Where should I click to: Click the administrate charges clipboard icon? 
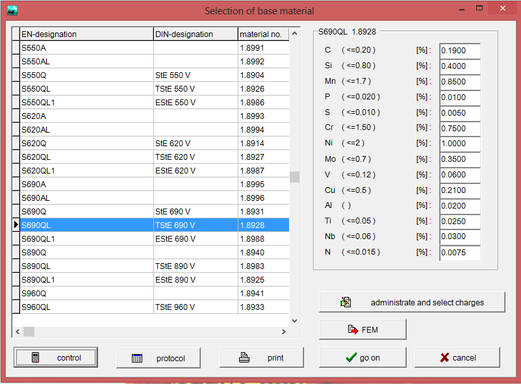[x=346, y=302]
